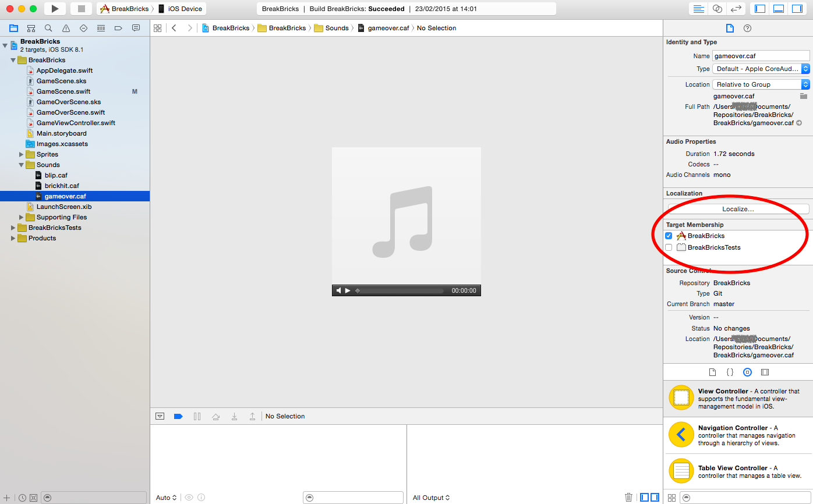Open the Symbol navigator tab
This screenshot has height=504, width=813.
[x=31, y=28]
